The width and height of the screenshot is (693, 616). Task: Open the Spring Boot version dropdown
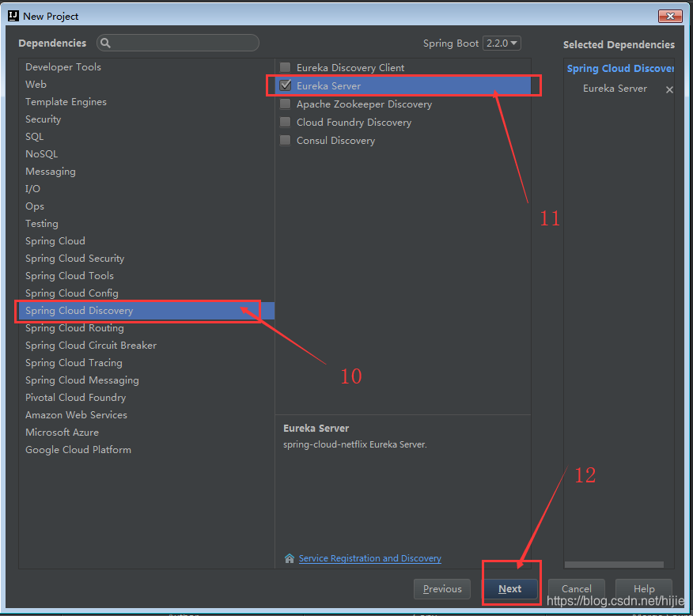[x=502, y=43]
